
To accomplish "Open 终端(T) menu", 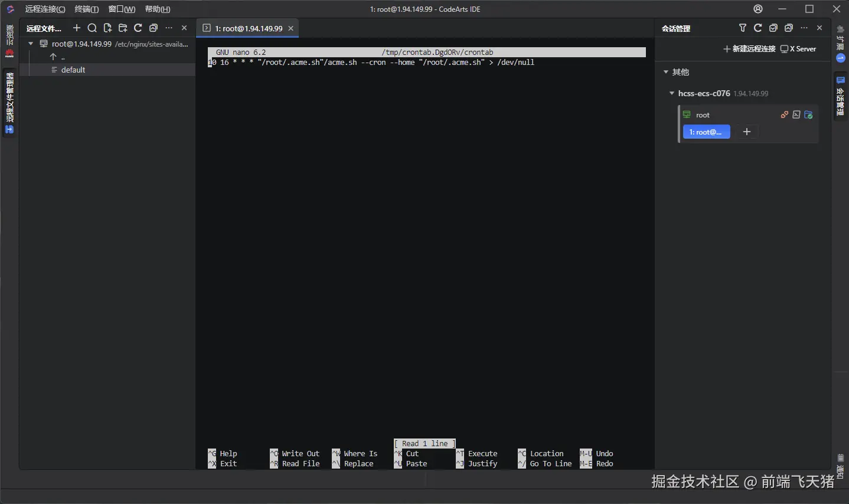I will click(x=87, y=9).
